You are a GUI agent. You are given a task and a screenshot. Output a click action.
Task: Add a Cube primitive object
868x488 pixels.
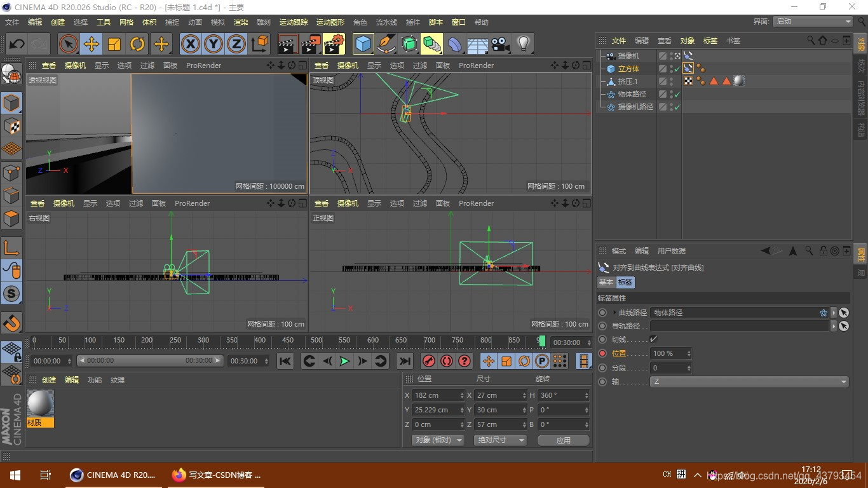tap(363, 44)
